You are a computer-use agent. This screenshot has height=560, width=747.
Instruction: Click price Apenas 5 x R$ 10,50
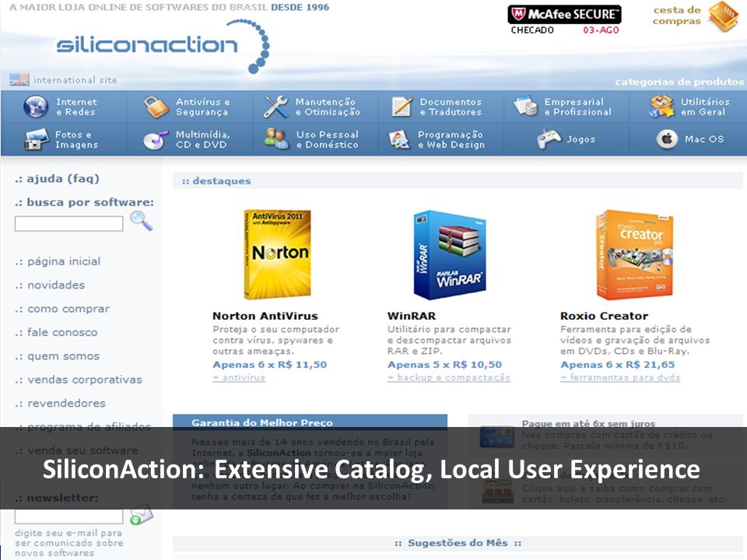(x=444, y=365)
